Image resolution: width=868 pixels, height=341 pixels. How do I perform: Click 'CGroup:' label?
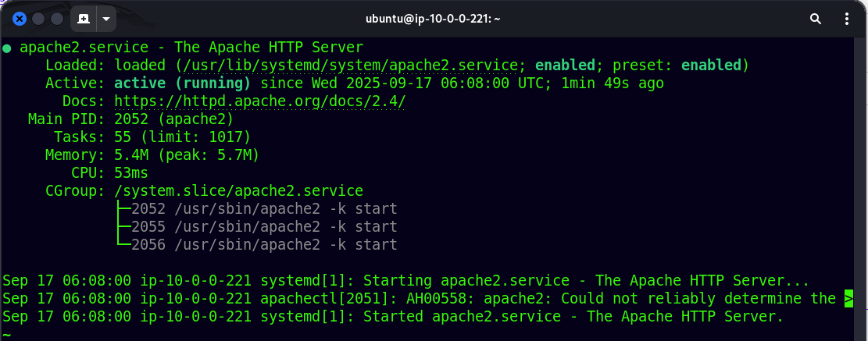pyautogui.click(x=75, y=191)
